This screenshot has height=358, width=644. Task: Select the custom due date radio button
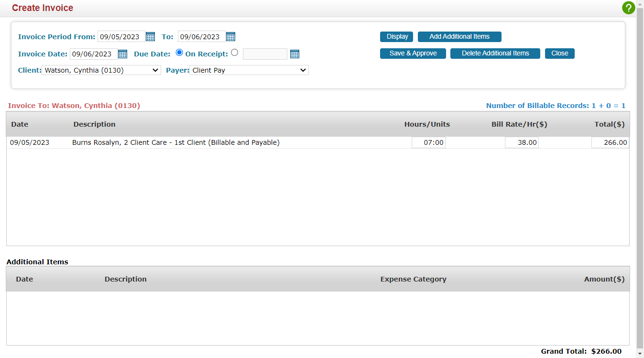pos(234,53)
